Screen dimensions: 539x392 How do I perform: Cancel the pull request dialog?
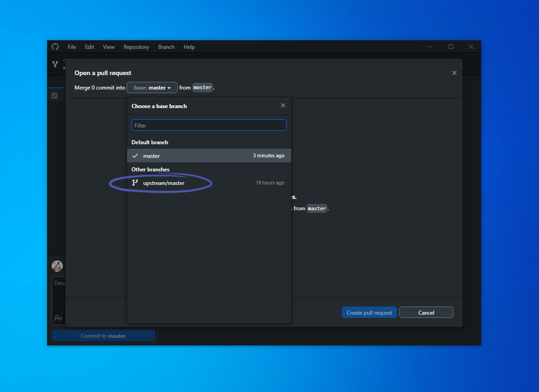[x=426, y=312]
